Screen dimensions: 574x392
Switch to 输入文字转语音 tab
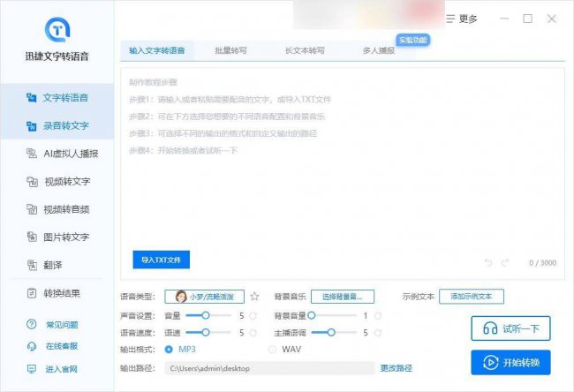tap(157, 50)
